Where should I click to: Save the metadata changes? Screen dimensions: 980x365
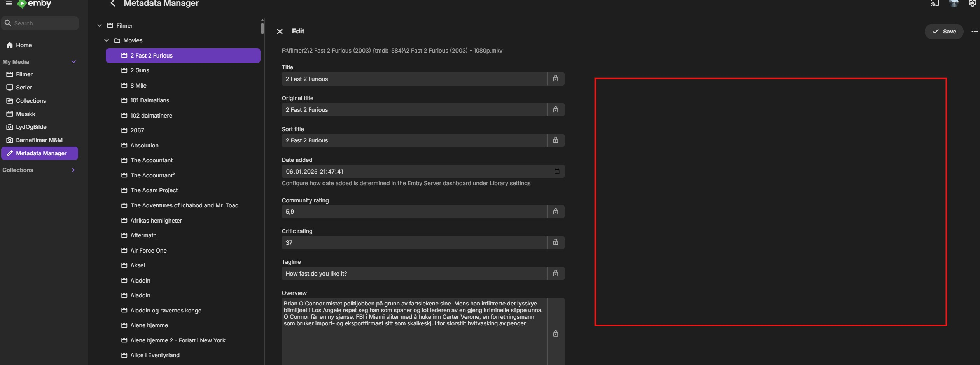pos(944,32)
